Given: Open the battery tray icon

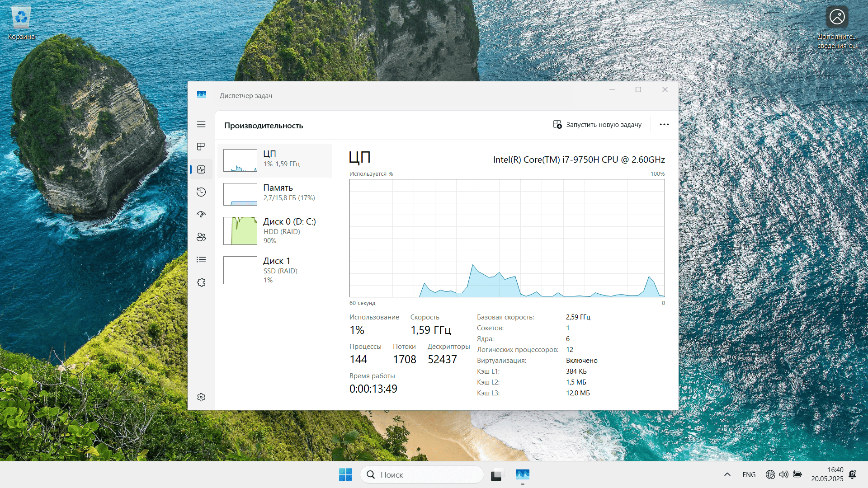Looking at the screenshot, I should click(x=797, y=474).
